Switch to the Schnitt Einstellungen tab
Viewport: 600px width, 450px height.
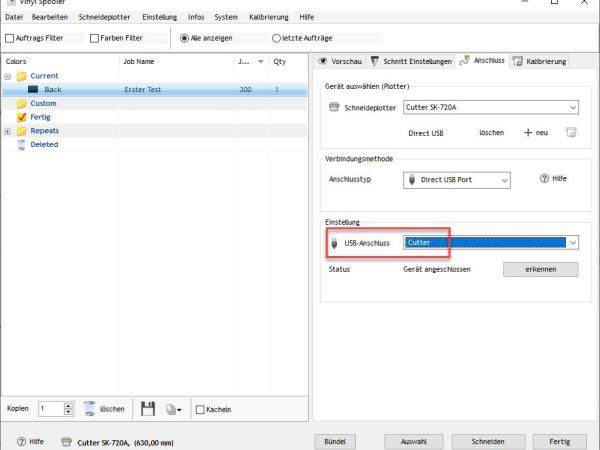click(411, 61)
